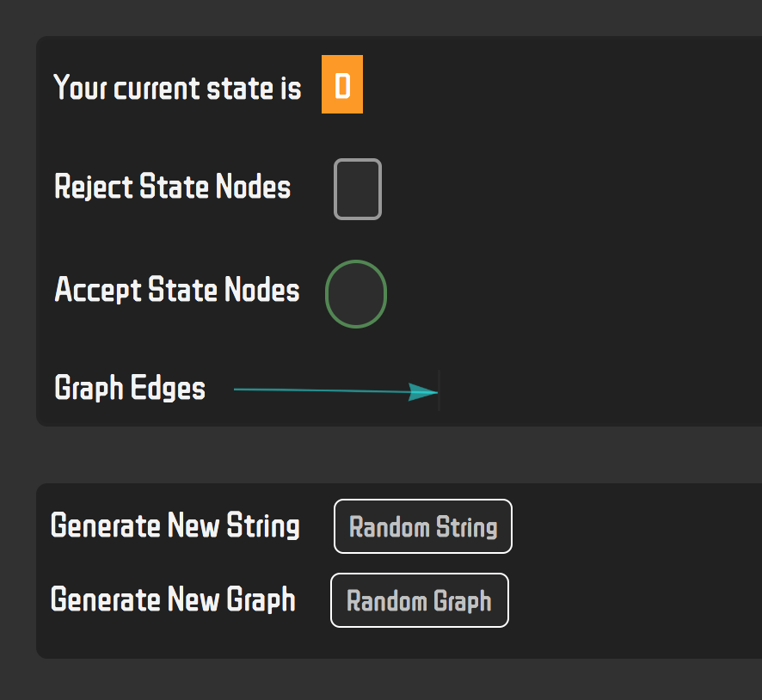Click the teal Graph Edges arrow line
This screenshot has height=700, width=762.
click(335, 391)
